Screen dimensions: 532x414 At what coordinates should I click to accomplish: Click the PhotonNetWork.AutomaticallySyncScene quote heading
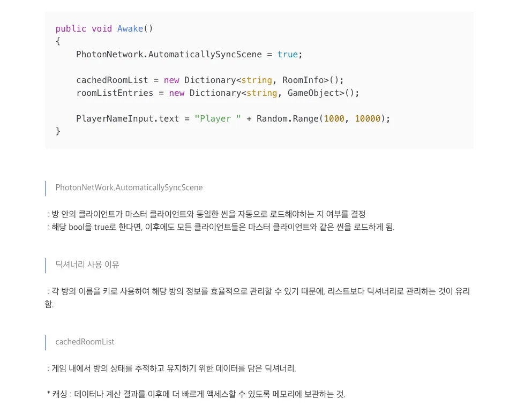(x=129, y=188)
